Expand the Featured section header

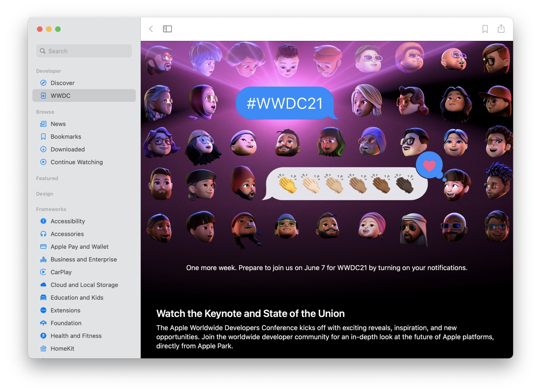tap(47, 178)
